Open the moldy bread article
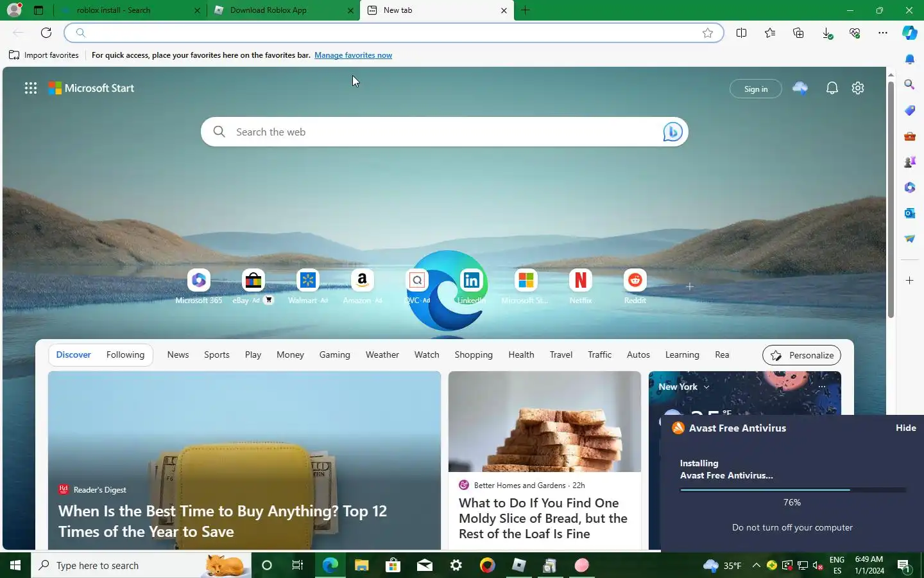This screenshot has height=578, width=924. pyautogui.click(x=543, y=518)
